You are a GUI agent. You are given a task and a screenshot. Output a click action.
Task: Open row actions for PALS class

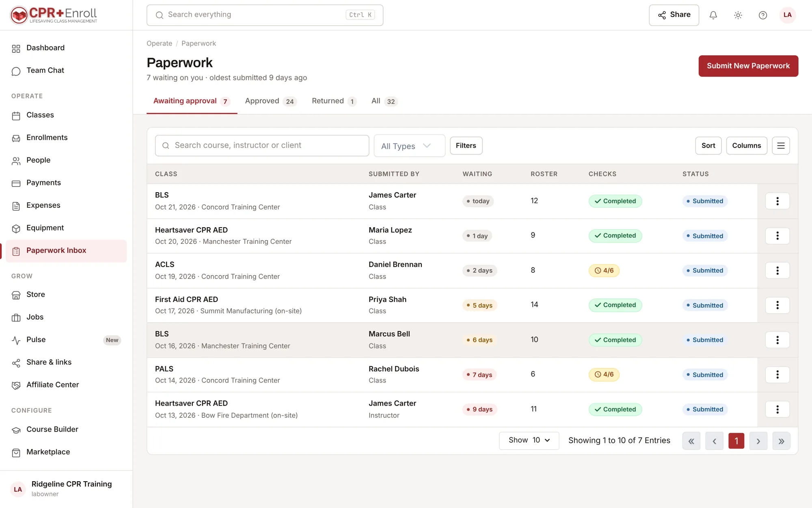click(777, 375)
